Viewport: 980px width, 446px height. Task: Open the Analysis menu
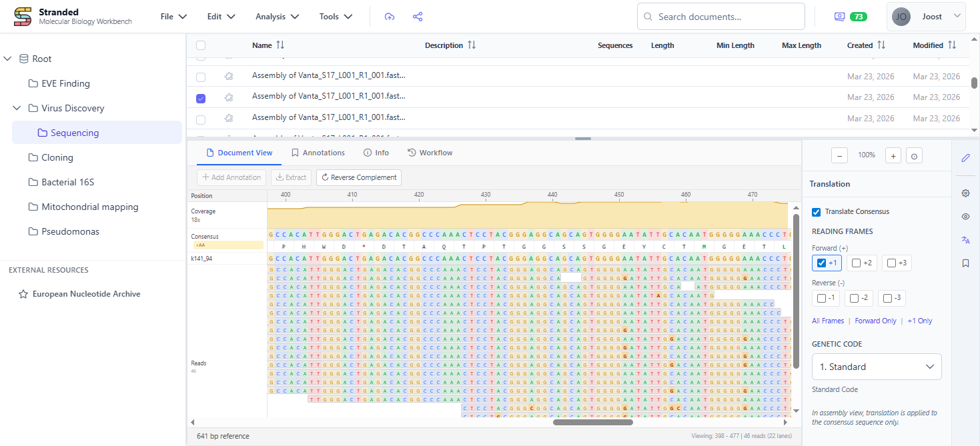[x=276, y=16]
